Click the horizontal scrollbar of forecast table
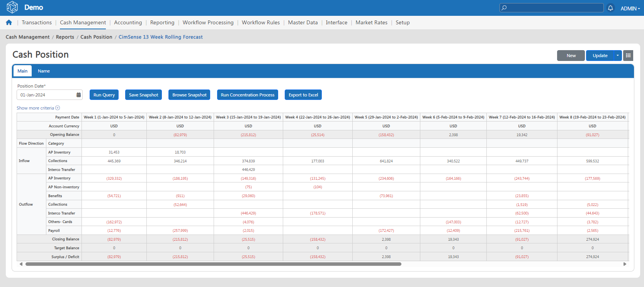Viewport: 644px width, 287px height. (x=213, y=264)
